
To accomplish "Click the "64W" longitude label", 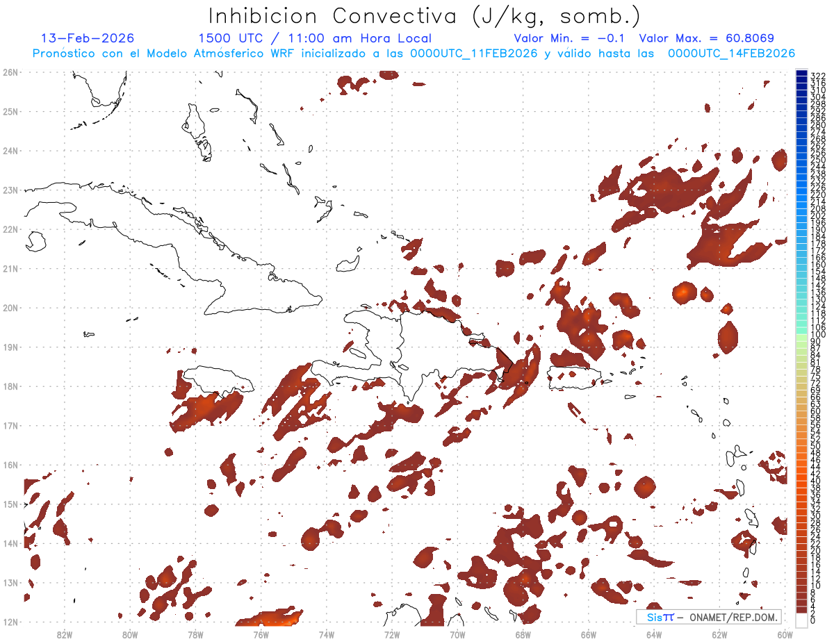I will point(654,634).
